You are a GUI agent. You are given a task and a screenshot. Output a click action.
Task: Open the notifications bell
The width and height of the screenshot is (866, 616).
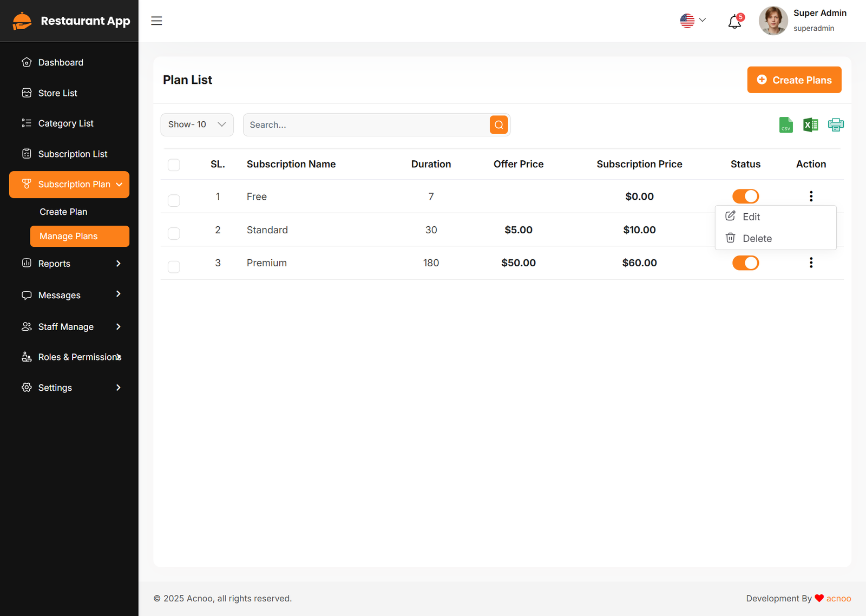coord(734,22)
